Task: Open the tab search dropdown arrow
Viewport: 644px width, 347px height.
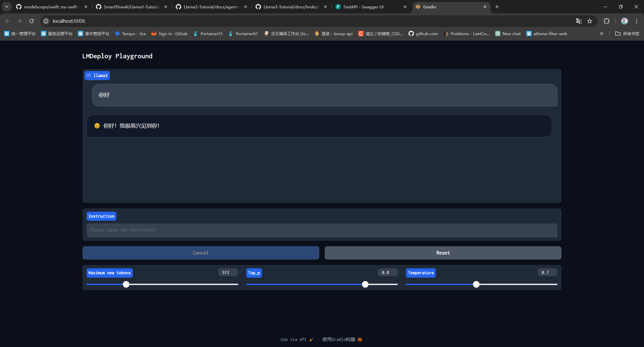Action: [x=7, y=7]
